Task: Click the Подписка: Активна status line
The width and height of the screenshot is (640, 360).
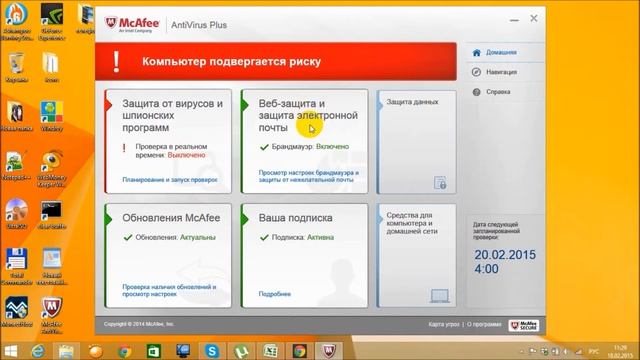Action: (297, 237)
